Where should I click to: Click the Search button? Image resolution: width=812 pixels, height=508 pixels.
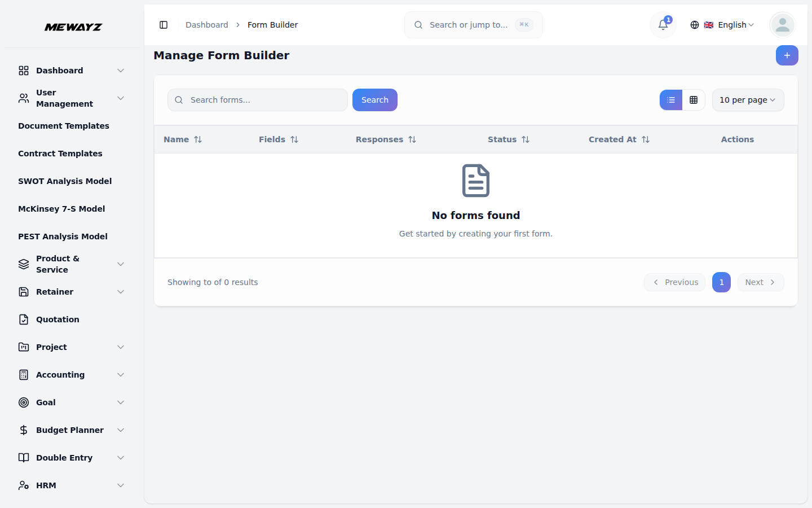[x=374, y=100]
